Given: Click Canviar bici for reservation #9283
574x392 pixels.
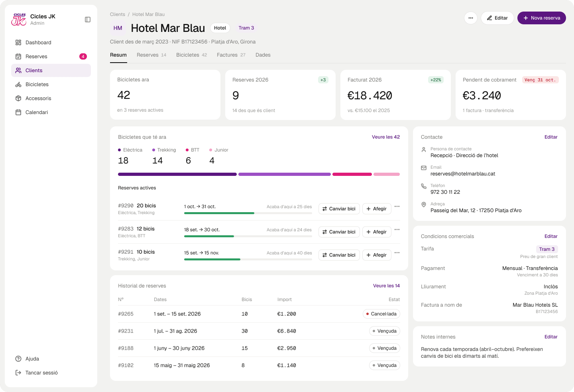Looking at the screenshot, I should (339, 232).
